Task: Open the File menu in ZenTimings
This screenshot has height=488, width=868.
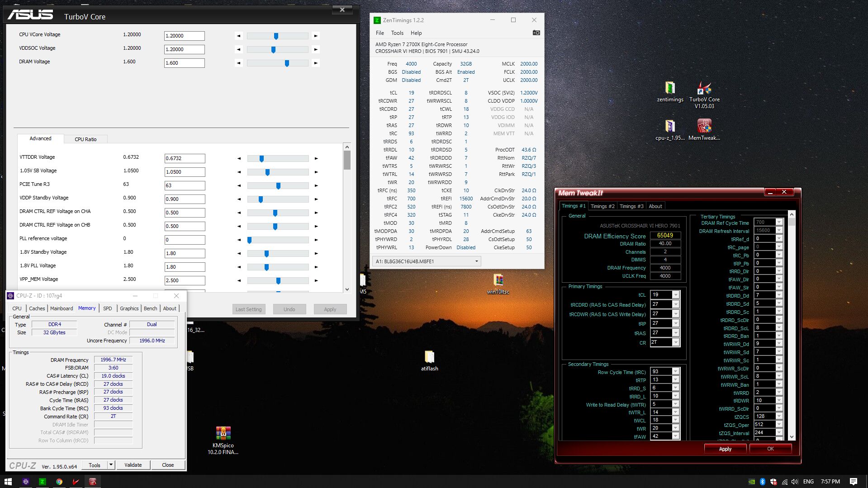Action: (380, 33)
